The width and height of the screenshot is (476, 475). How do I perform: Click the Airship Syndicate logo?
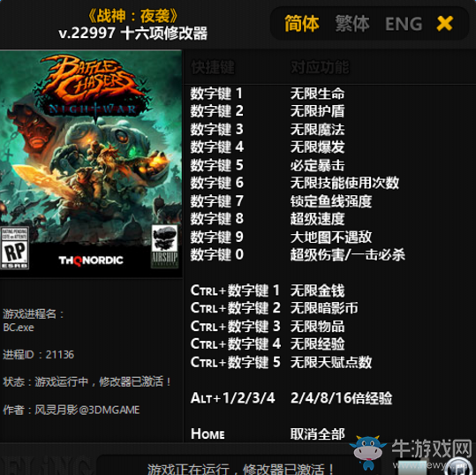(164, 246)
